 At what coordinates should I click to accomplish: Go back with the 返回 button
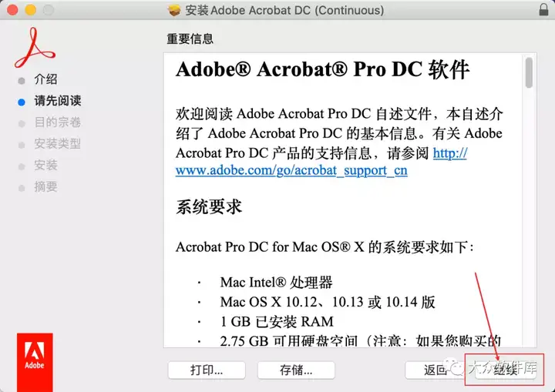[x=435, y=370]
